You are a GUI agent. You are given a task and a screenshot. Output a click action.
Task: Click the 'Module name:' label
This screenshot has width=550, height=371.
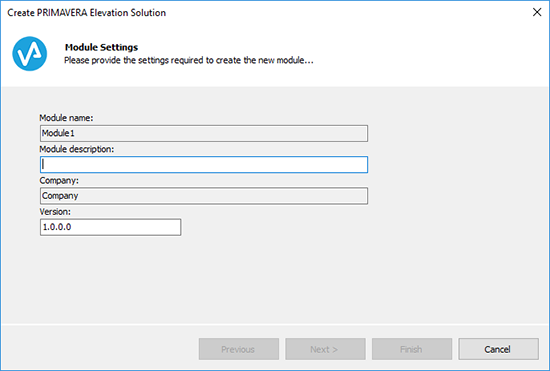pos(66,118)
